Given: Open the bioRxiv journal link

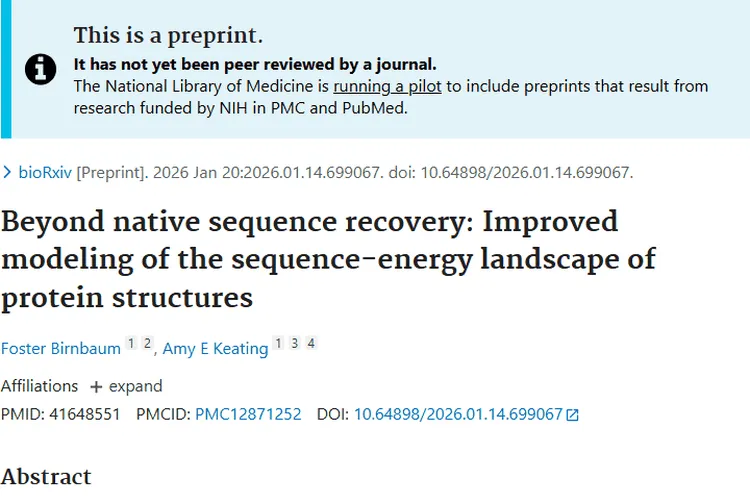Looking at the screenshot, I should click(x=45, y=172).
